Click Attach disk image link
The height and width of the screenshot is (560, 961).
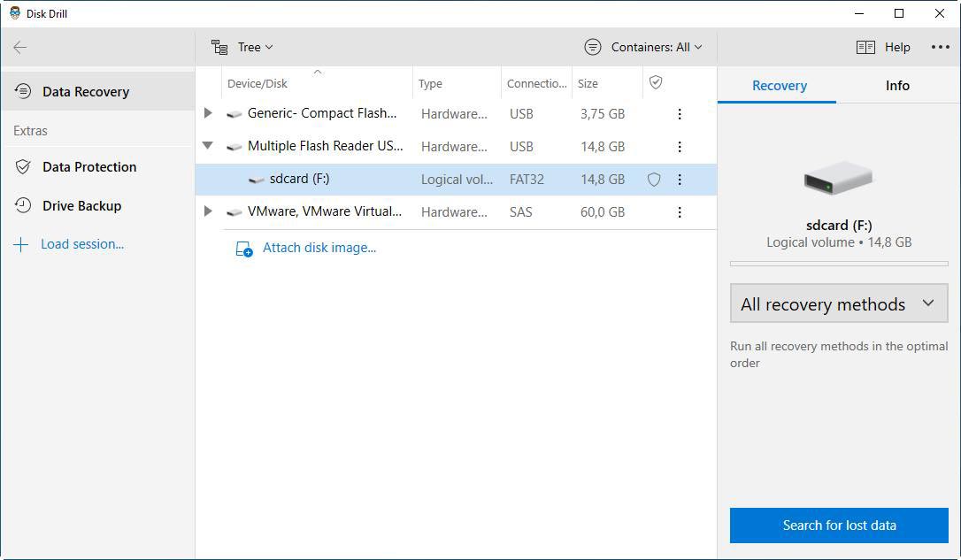click(x=306, y=248)
